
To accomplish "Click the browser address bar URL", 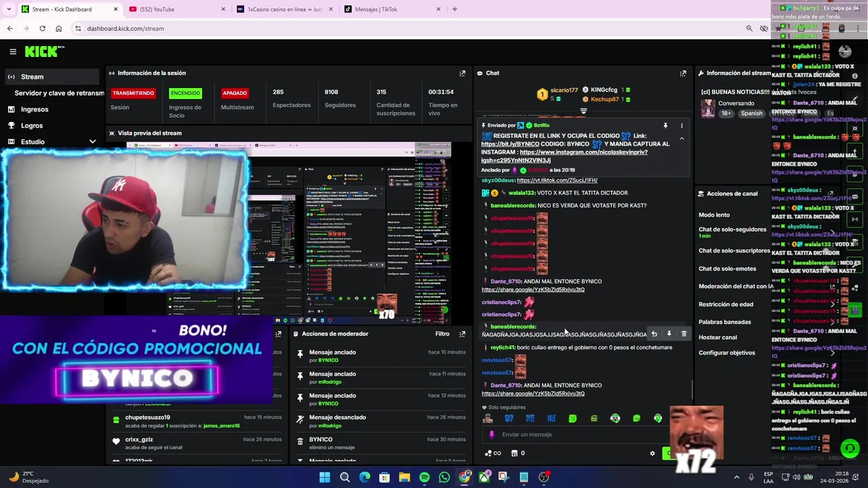I will click(x=125, y=28).
